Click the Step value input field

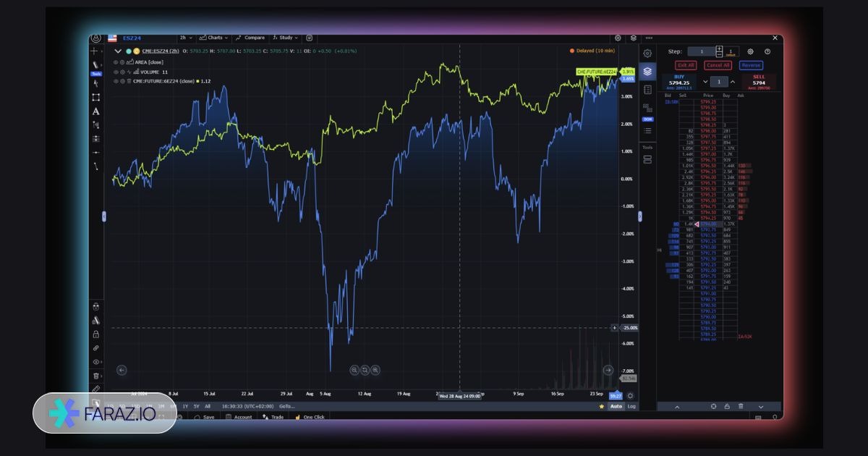pos(700,51)
